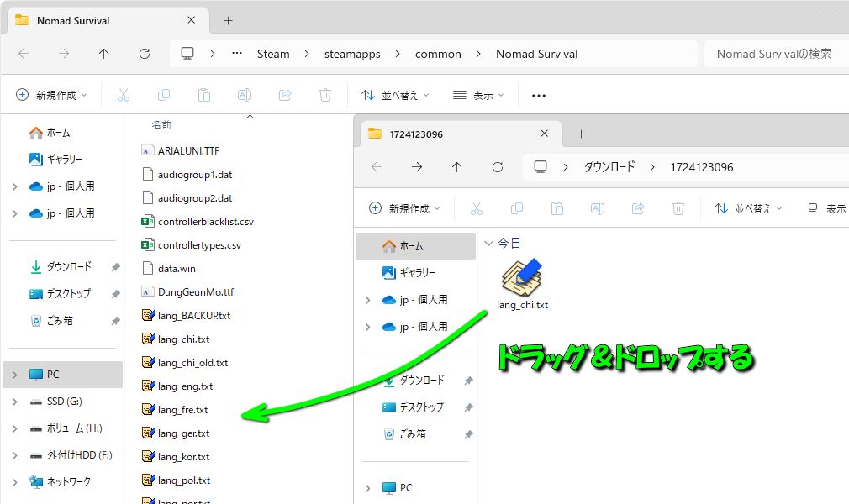Add new tab in Nomad Survival window

pos(229,20)
